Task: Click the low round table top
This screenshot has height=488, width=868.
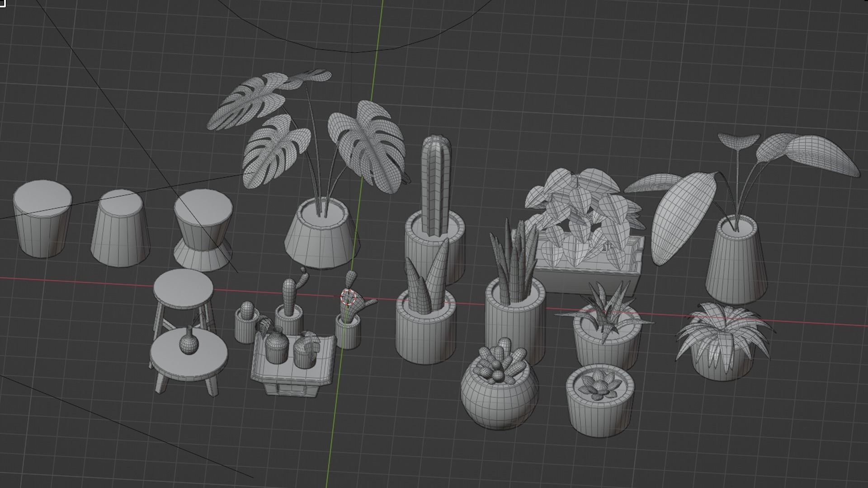Action: click(x=189, y=356)
